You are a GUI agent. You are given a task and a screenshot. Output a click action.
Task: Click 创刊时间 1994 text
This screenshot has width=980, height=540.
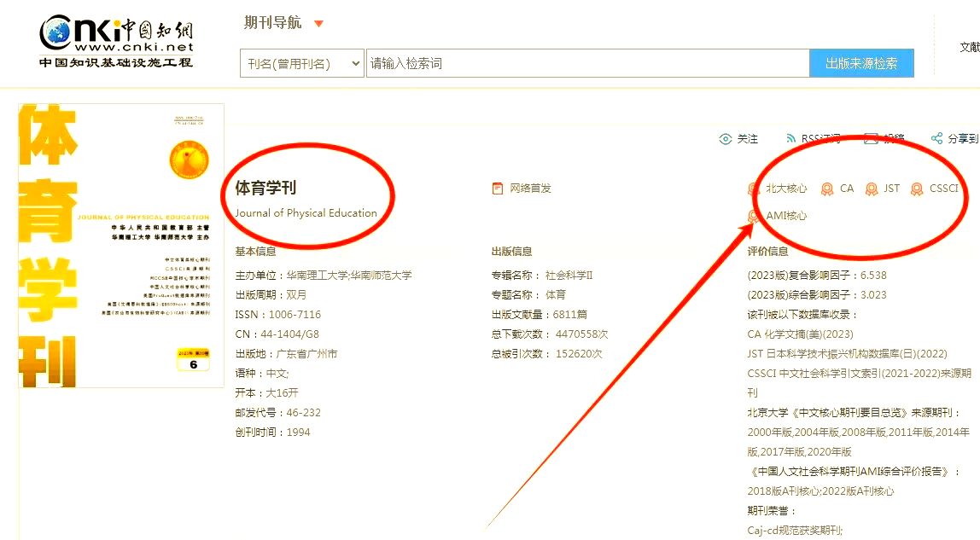point(272,432)
